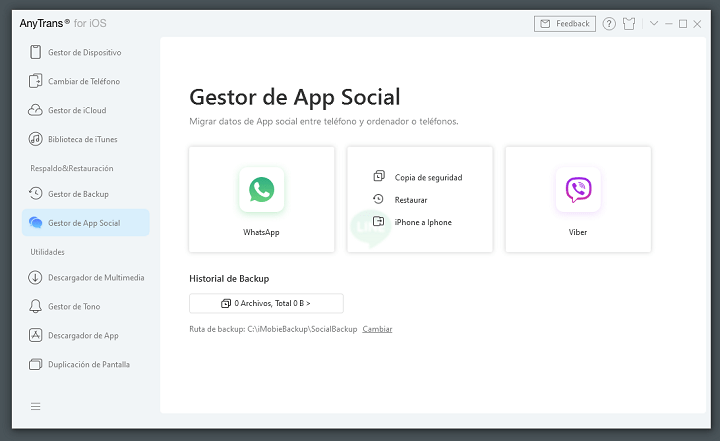Open Descargador de Multimedia label
This screenshot has width=720, height=441.
[x=96, y=277]
